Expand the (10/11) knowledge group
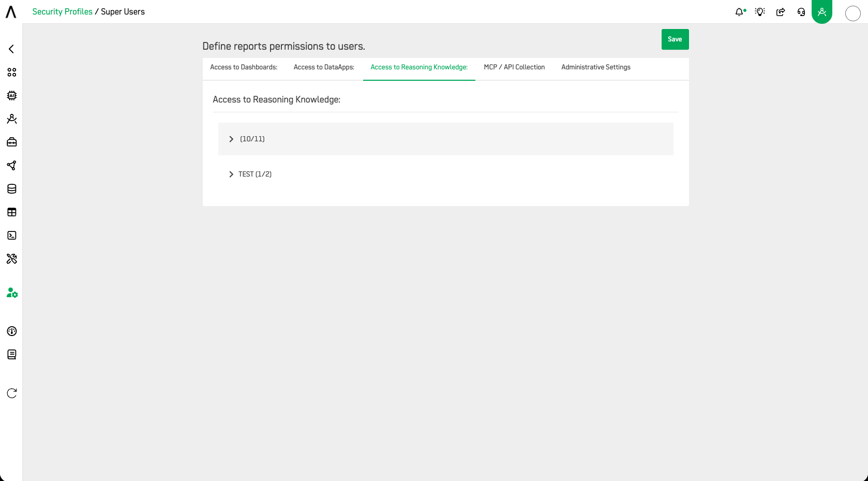 point(231,139)
